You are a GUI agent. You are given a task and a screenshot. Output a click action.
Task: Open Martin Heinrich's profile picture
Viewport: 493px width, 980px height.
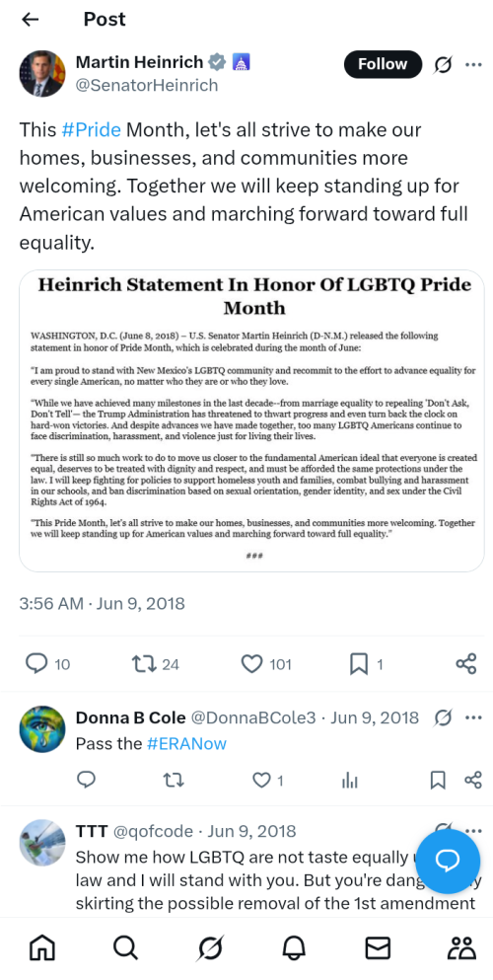tap(41, 73)
